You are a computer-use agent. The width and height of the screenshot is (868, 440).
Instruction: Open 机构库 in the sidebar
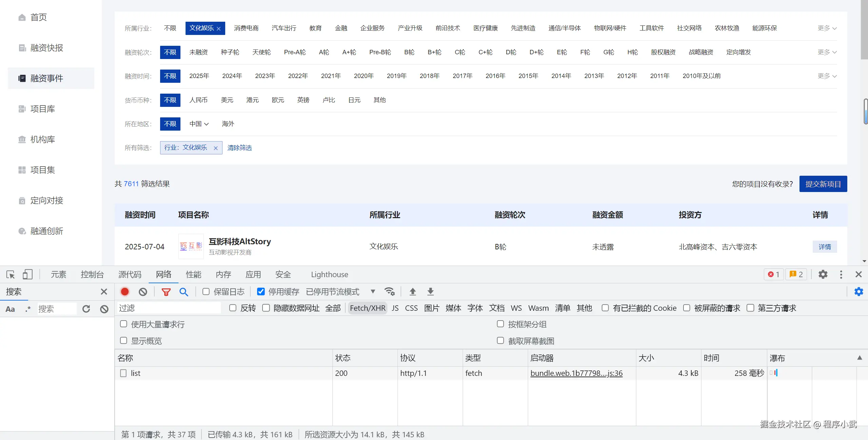(x=43, y=139)
